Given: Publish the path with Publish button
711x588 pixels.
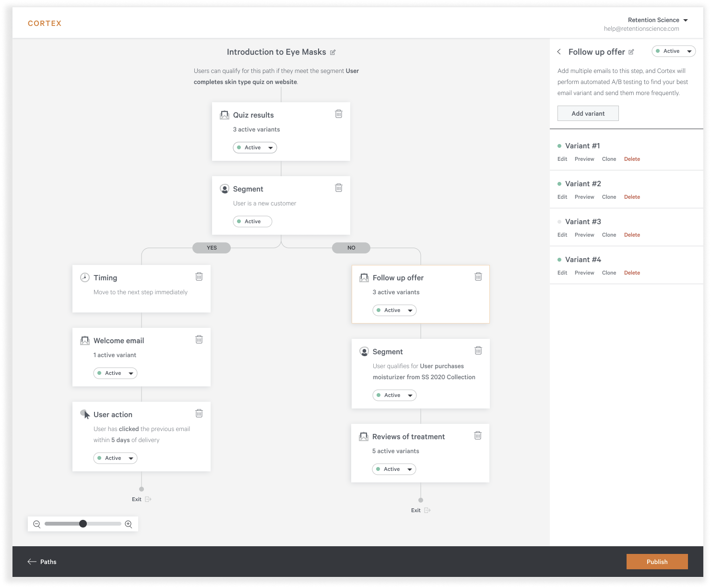Looking at the screenshot, I should pyautogui.click(x=657, y=562).
